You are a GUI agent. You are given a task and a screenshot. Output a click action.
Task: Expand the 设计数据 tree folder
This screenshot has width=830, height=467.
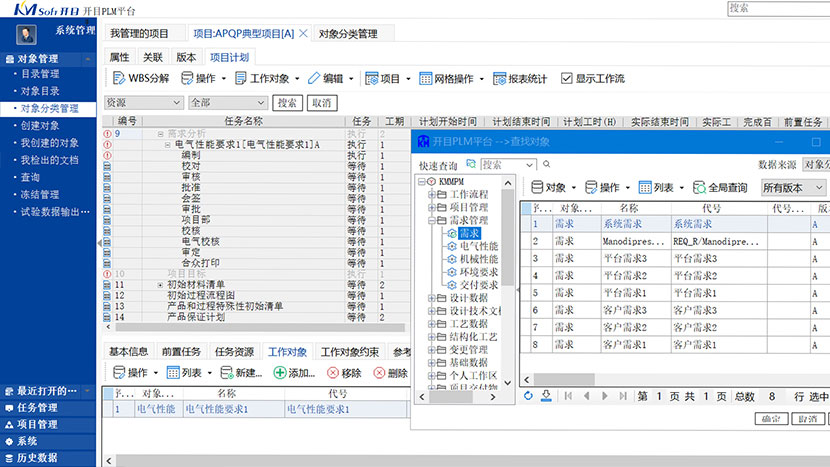point(431,298)
